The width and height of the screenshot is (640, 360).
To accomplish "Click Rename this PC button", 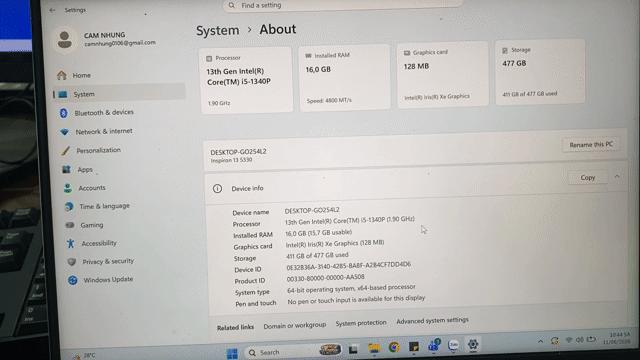I will (x=591, y=144).
